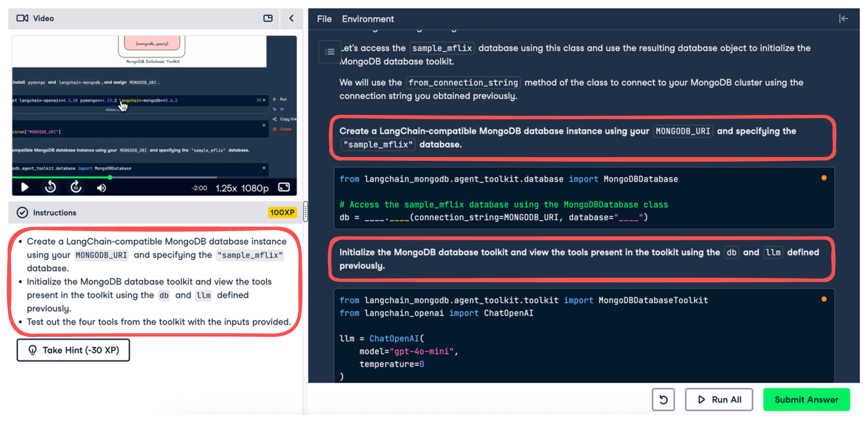Click Run All button
The height and width of the screenshot is (423, 868).
(719, 399)
